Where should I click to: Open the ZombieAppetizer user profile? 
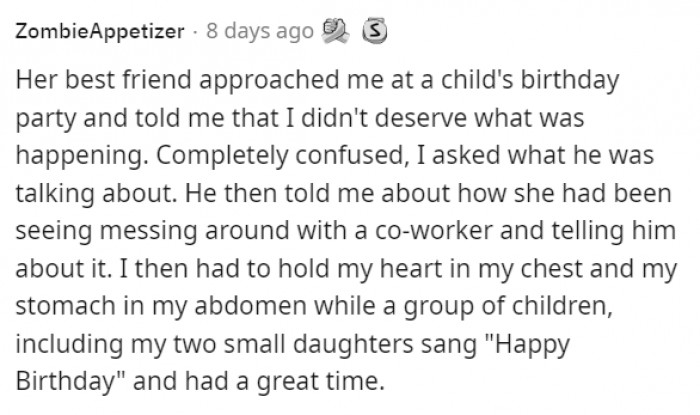100,31
